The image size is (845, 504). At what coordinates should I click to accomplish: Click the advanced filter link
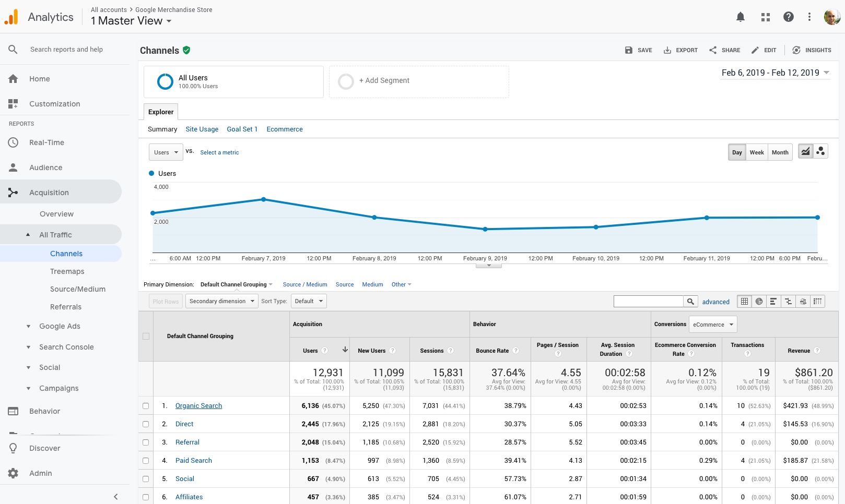point(715,302)
